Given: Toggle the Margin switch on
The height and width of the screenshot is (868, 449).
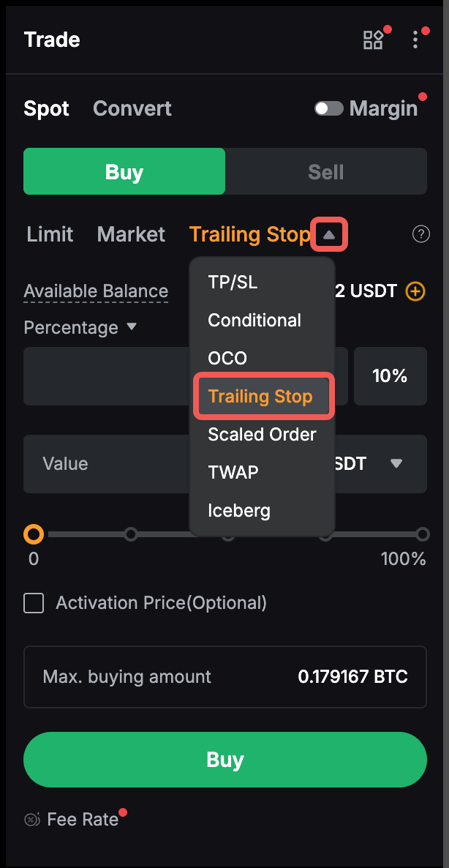Looking at the screenshot, I should [329, 109].
